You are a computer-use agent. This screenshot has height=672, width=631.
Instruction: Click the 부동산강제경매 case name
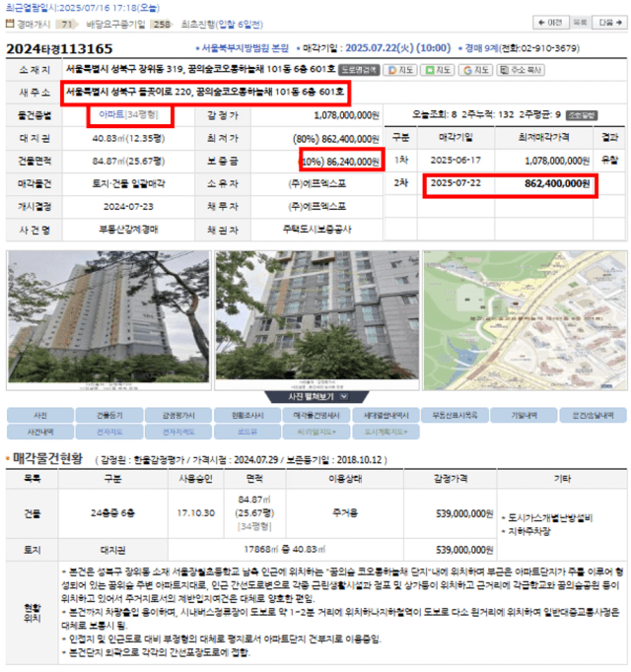pos(128,230)
